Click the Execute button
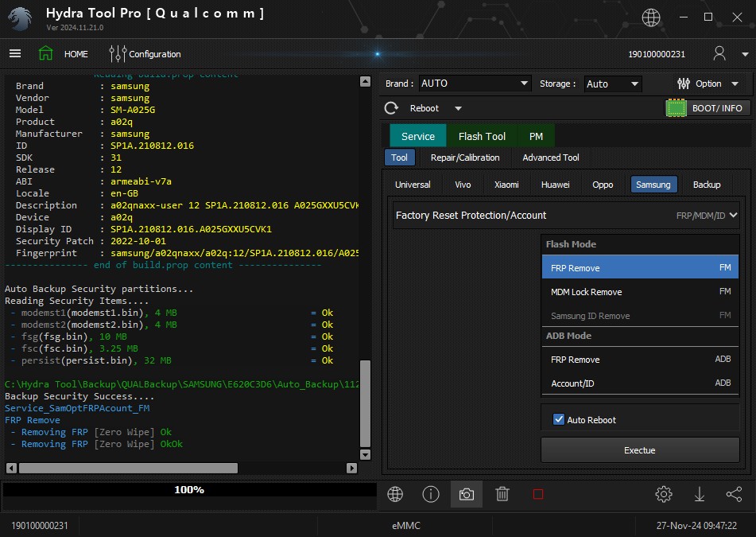The image size is (756, 537). pos(640,450)
